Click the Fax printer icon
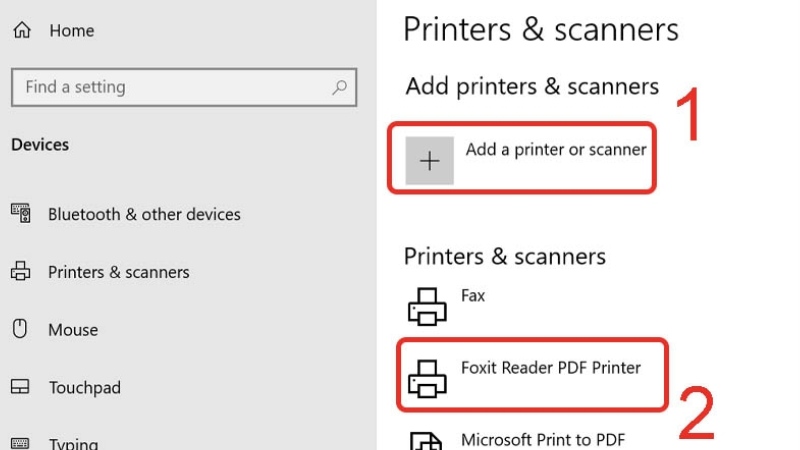This screenshot has width=800, height=450. 428,306
